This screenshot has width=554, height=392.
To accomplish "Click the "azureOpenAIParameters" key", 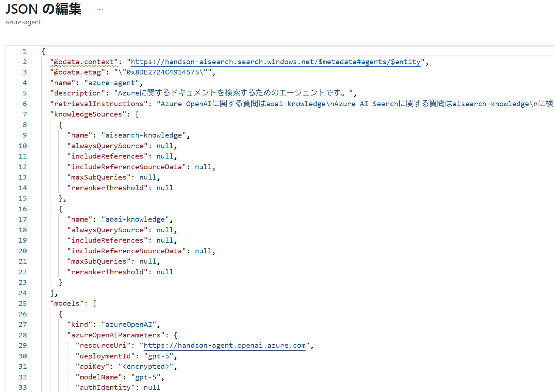I will coord(116,335).
